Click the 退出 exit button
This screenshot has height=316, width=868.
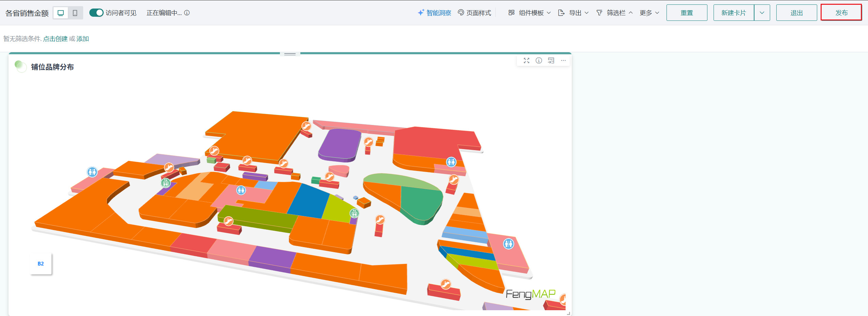796,13
